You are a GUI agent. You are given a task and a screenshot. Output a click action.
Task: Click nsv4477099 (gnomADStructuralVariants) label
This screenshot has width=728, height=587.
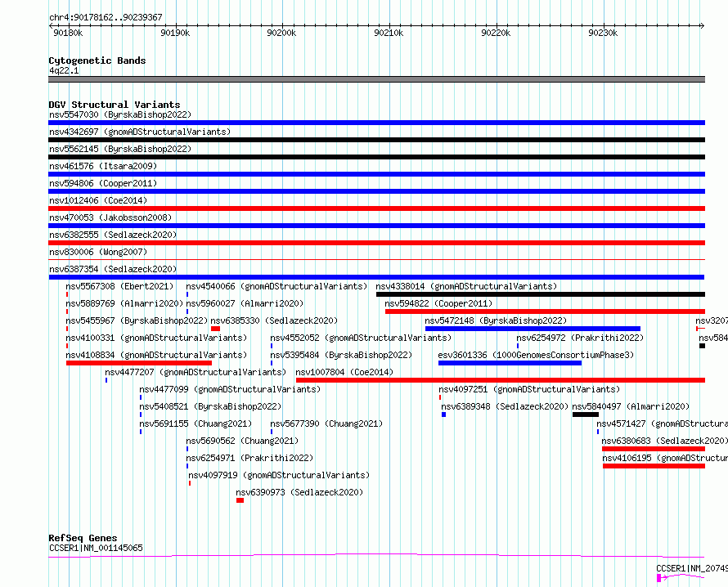pyautogui.click(x=230, y=389)
